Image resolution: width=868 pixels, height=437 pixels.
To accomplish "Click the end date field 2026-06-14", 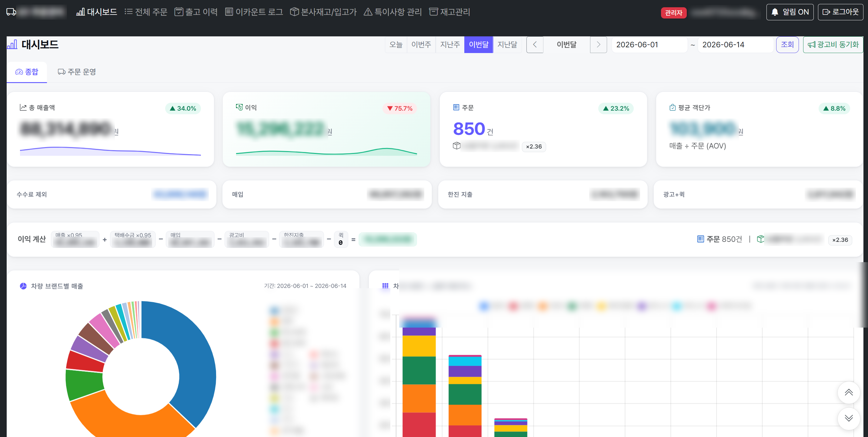I will tap(735, 45).
